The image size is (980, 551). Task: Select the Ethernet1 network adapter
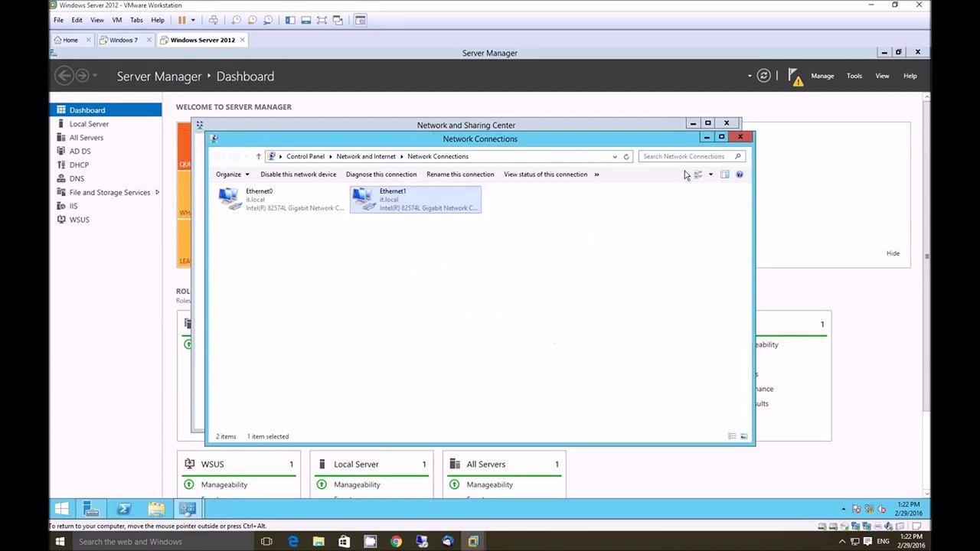pos(416,200)
